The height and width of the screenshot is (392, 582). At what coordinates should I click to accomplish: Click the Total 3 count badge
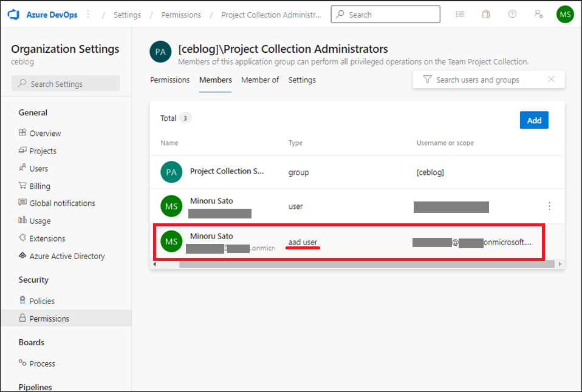(185, 118)
